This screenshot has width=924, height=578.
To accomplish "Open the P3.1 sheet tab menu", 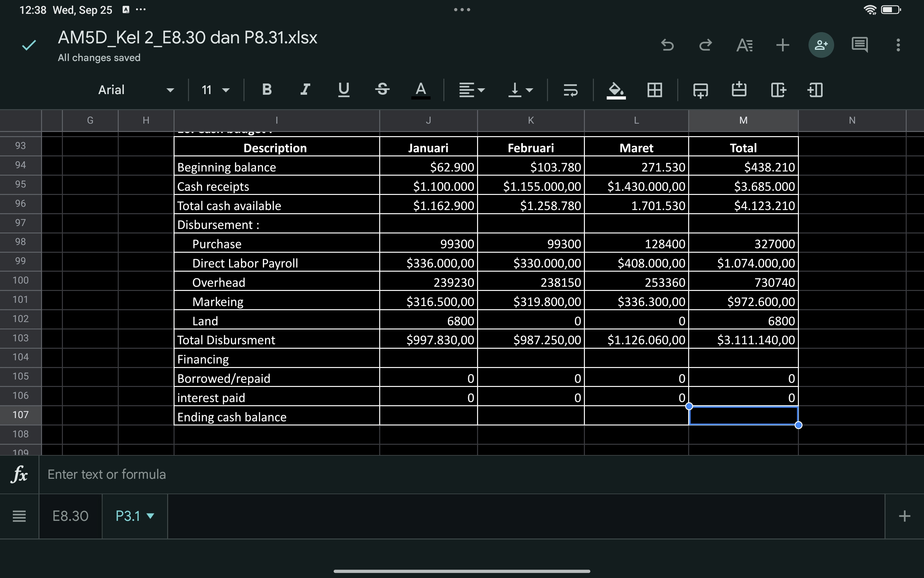I will (150, 516).
